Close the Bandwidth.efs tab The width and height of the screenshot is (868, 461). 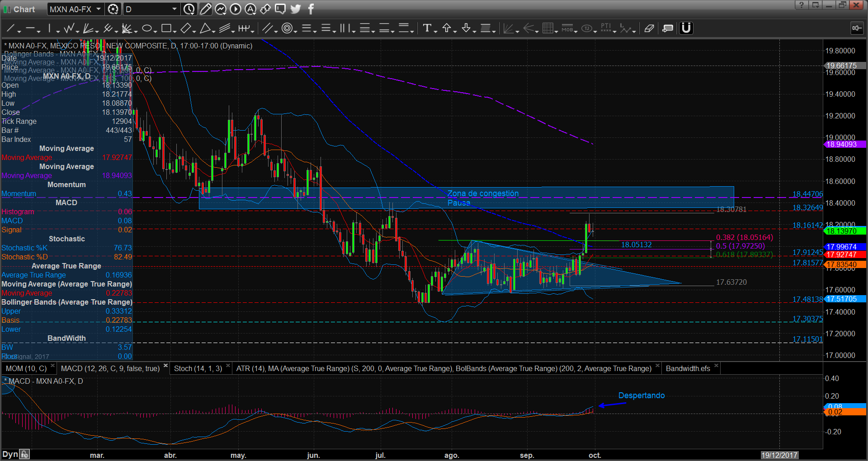pos(716,366)
